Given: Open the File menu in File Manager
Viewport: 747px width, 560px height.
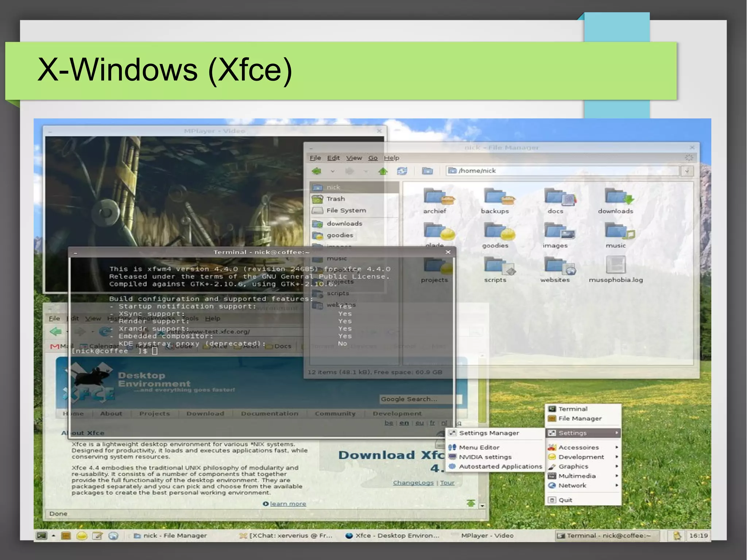Looking at the screenshot, I should [x=315, y=158].
